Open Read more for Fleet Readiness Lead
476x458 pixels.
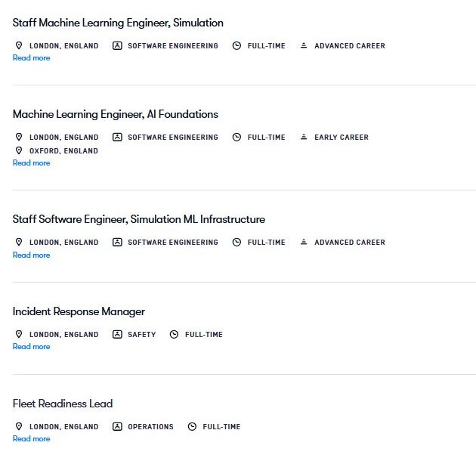coord(31,439)
